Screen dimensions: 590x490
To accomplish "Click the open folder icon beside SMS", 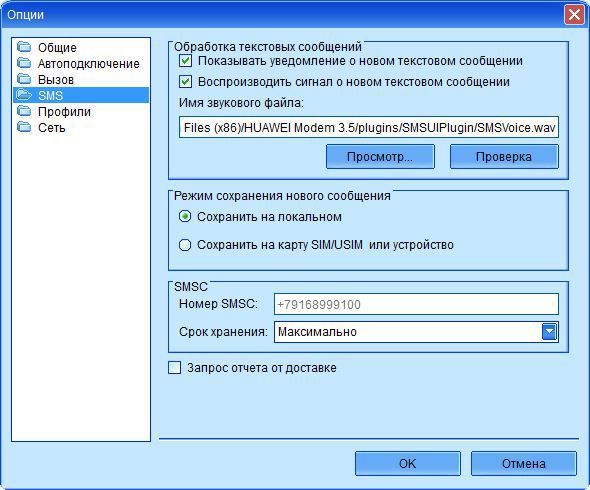I will 24,95.
